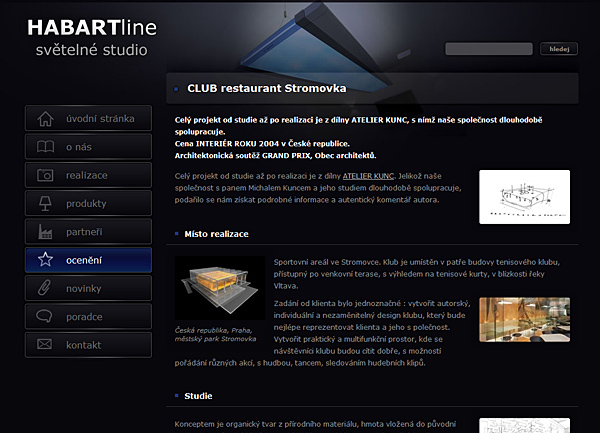This screenshot has height=433, width=600.
Task: Click the house icon for úvodní stránka
Action: pyautogui.click(x=45, y=119)
